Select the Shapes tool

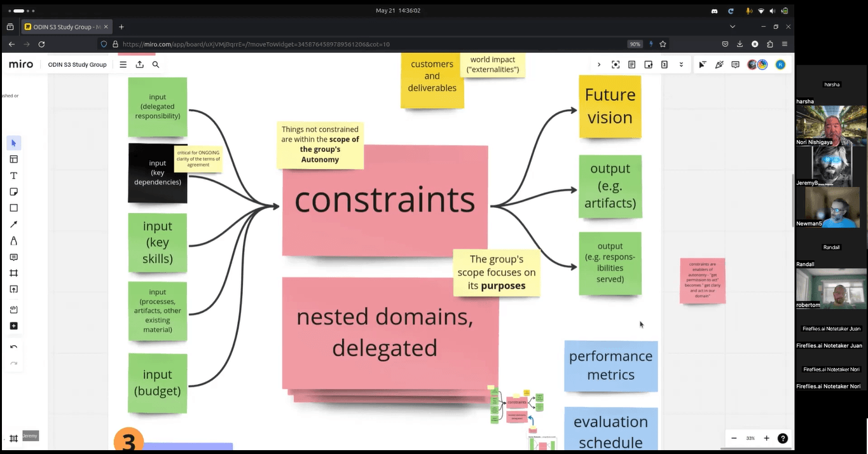(x=13, y=208)
